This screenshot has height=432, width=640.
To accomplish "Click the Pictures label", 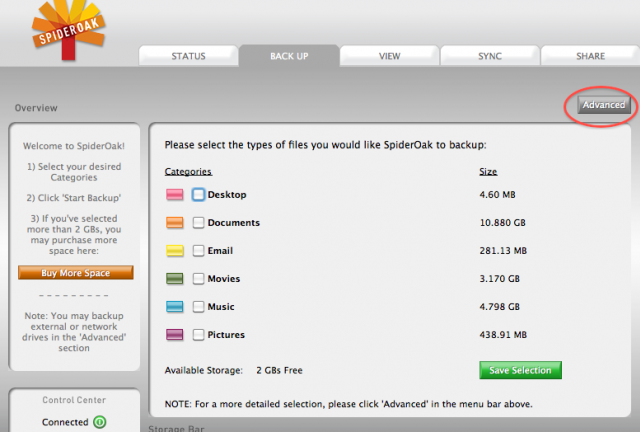I will tap(226, 334).
